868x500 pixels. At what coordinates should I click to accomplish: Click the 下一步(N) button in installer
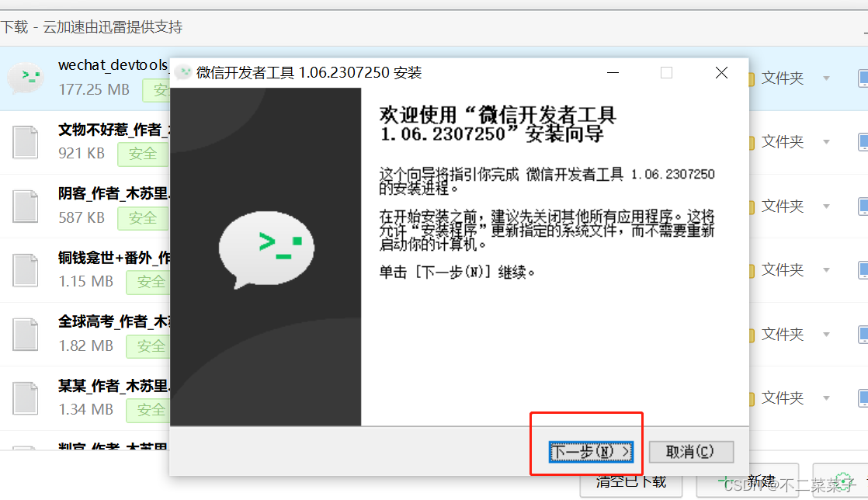coord(591,452)
